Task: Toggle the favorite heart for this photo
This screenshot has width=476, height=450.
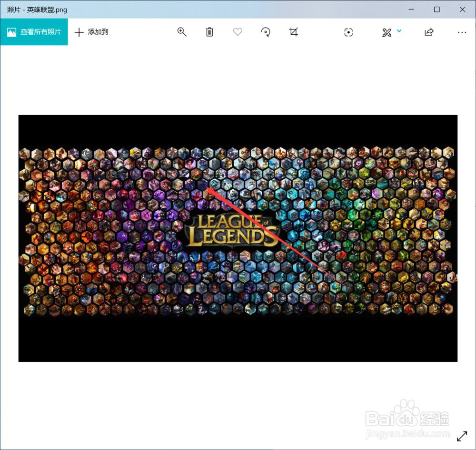Action: 238,32
